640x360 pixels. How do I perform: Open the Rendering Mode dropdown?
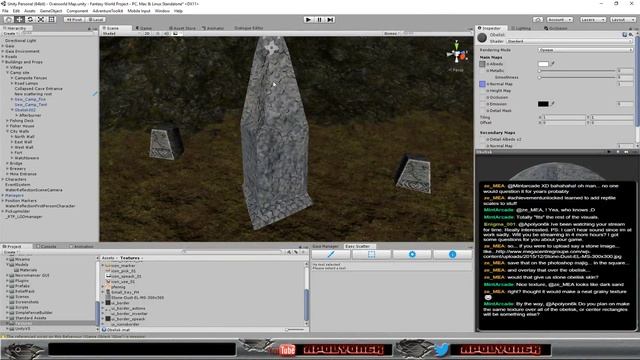[585, 50]
